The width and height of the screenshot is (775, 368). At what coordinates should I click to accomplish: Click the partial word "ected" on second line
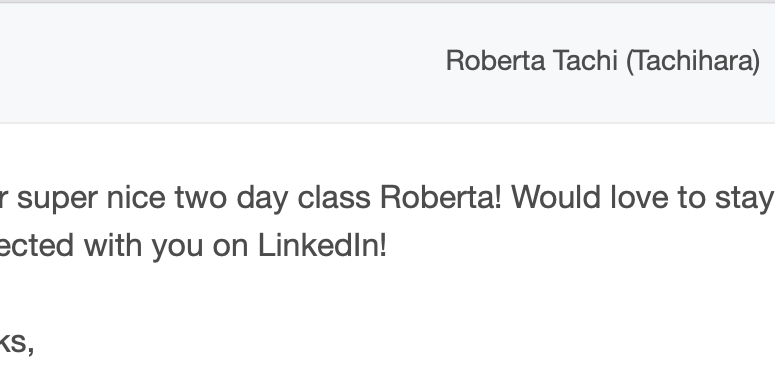[37, 245]
